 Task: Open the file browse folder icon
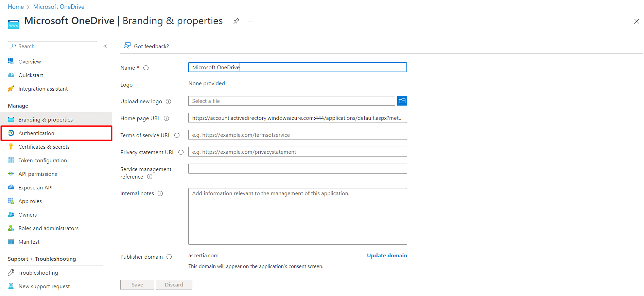pyautogui.click(x=402, y=101)
